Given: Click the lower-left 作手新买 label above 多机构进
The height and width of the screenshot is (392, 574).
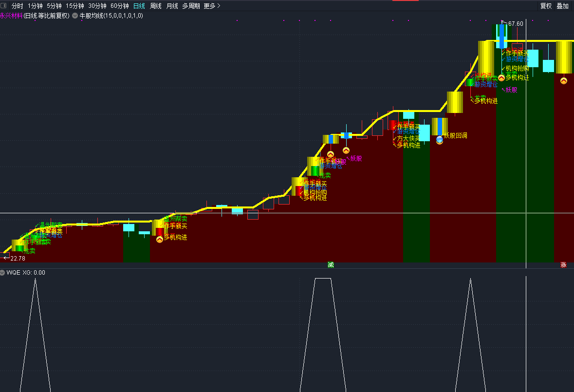Looking at the screenshot, I should [x=175, y=226].
